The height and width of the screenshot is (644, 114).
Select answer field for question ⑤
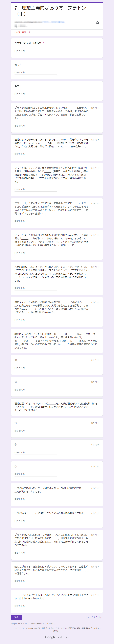click(x=36, y=474)
